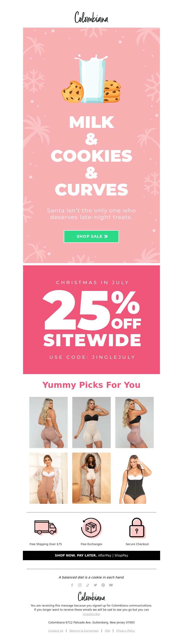Viewport: 183px width, 644px height.
Task: Click the free shipping truck icon
Action: (x=46, y=528)
